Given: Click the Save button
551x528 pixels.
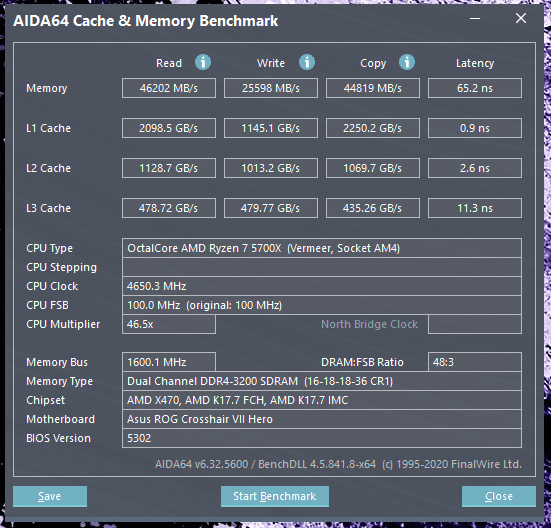Looking at the screenshot, I should click(50, 496).
